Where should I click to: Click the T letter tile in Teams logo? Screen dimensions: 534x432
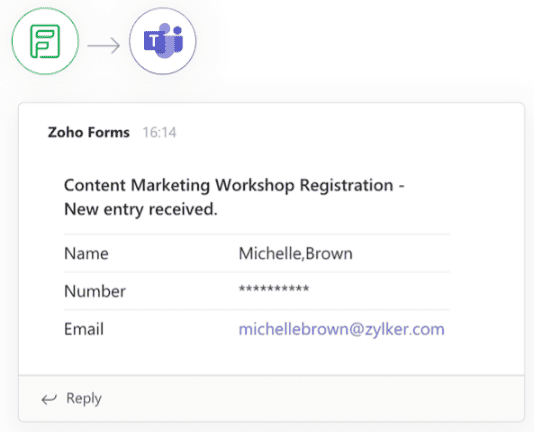pyautogui.click(x=154, y=41)
